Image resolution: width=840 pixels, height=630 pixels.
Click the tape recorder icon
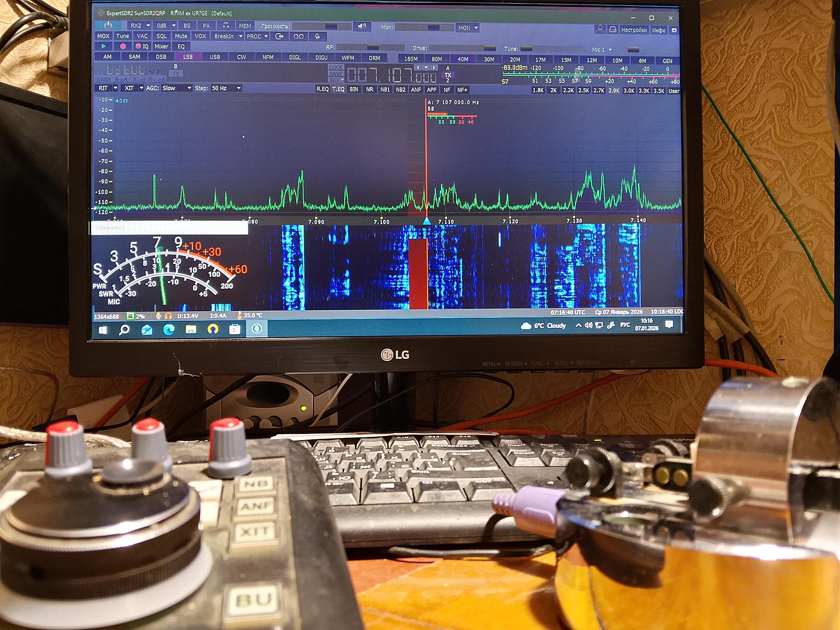299,37
